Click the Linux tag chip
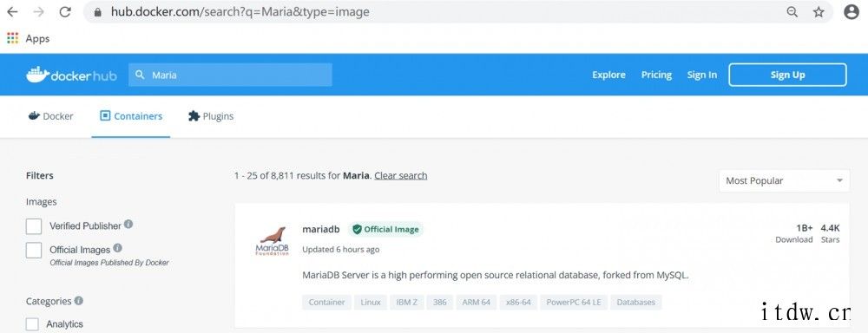This screenshot has width=868, height=333. click(371, 303)
